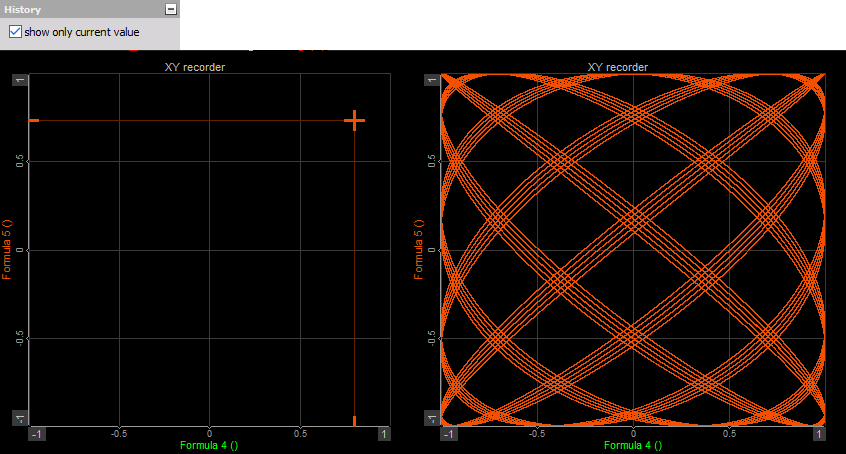The width and height of the screenshot is (846, 454).
Task: Toggle the show only current value checkbox
Action: (x=15, y=32)
